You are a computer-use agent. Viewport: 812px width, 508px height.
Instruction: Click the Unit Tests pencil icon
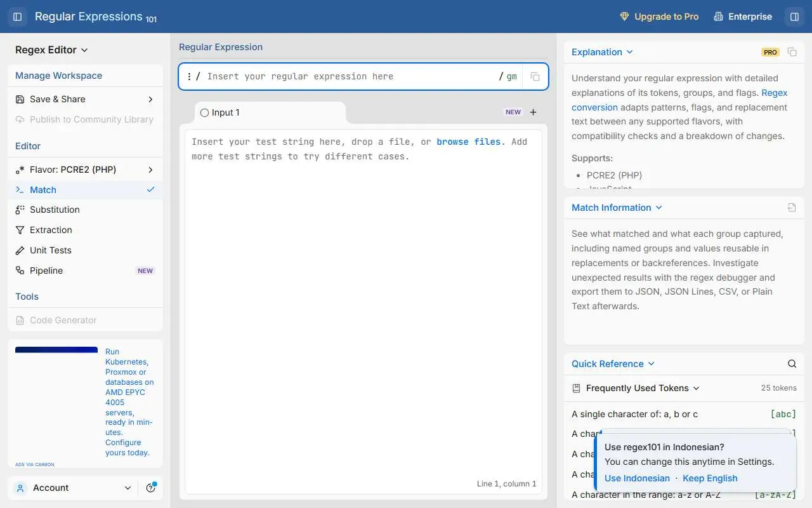[20, 250]
